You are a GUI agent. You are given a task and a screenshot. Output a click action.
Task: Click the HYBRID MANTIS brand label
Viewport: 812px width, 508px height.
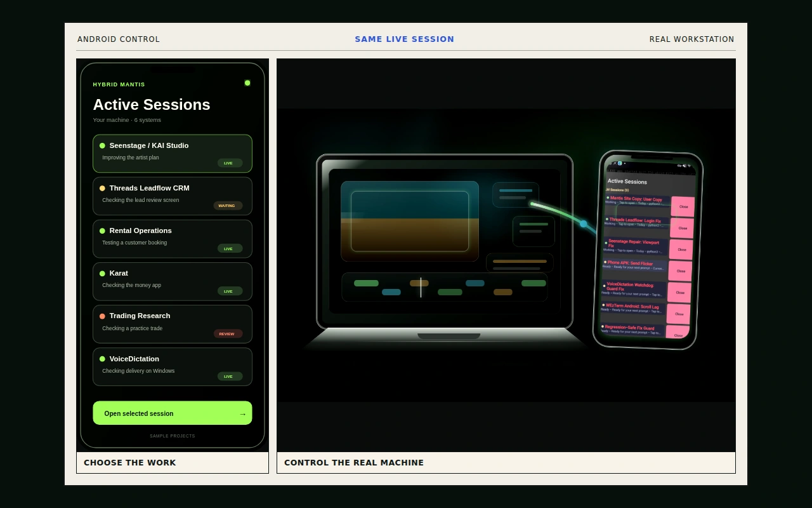[119, 84]
